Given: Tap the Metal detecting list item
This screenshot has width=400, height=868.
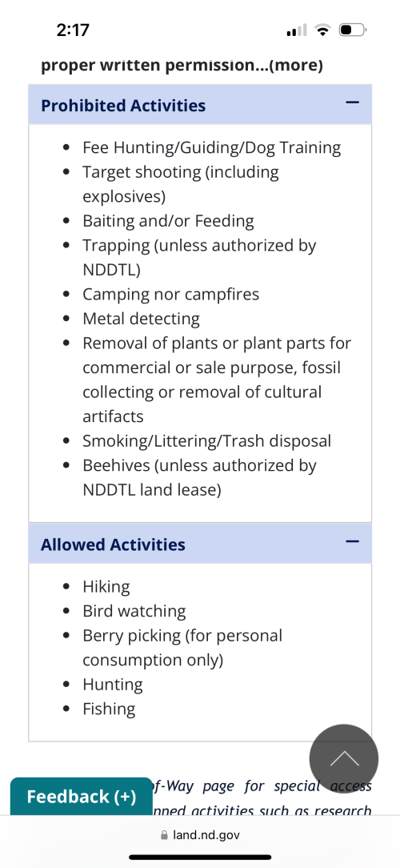Looking at the screenshot, I should coord(141,319).
